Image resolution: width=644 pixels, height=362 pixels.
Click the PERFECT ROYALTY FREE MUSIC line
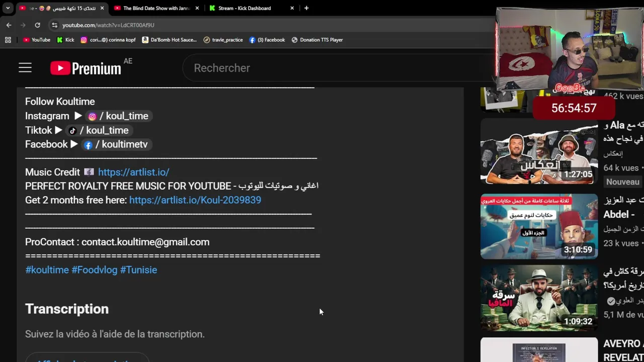172,186
